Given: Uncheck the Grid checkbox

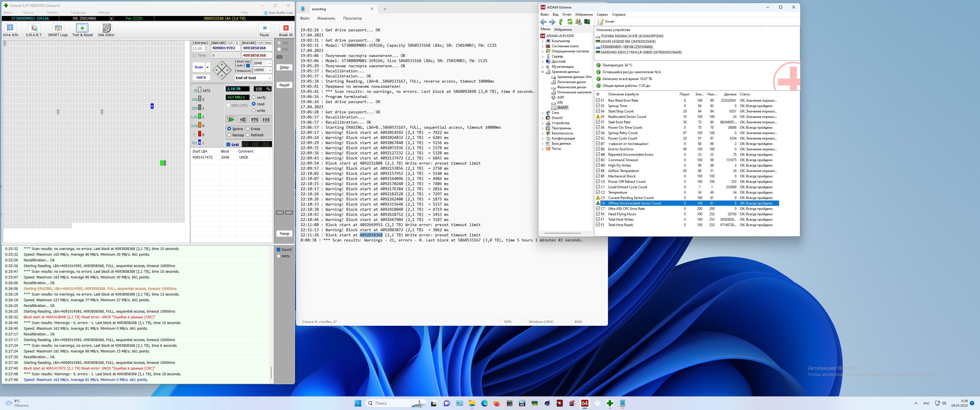Looking at the screenshot, I should click(228, 145).
